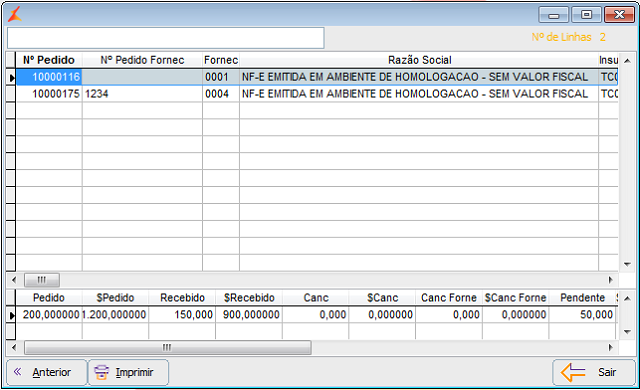
Task: Click the Canc column header
Action: pyautogui.click(x=316, y=298)
